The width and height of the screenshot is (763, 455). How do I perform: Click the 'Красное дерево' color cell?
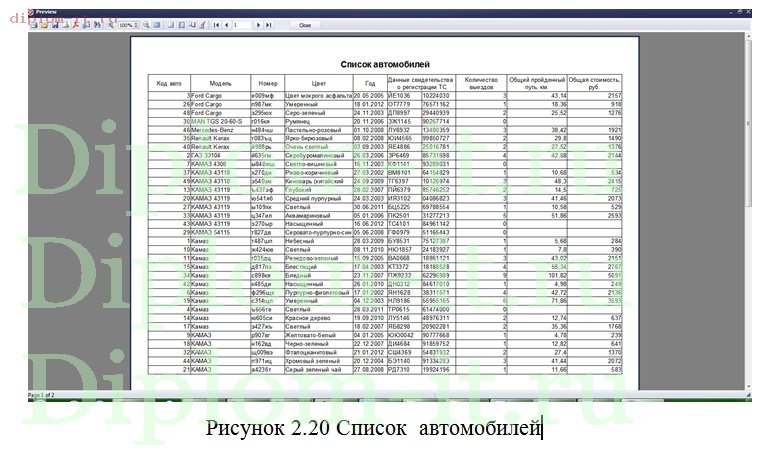[319, 318]
